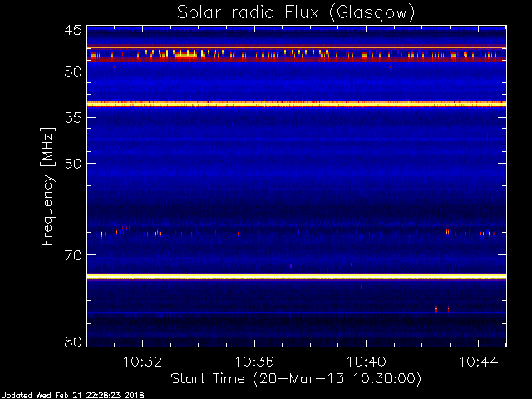Click the 45 frequency tick label
This screenshot has height=399, width=532.
pos(73,30)
